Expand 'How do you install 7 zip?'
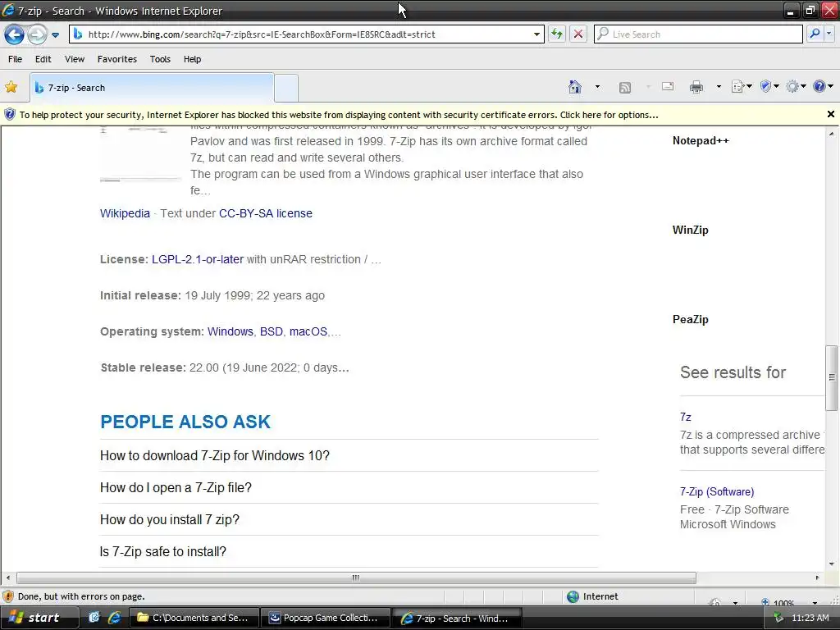The width and height of the screenshot is (840, 630). tap(349, 519)
